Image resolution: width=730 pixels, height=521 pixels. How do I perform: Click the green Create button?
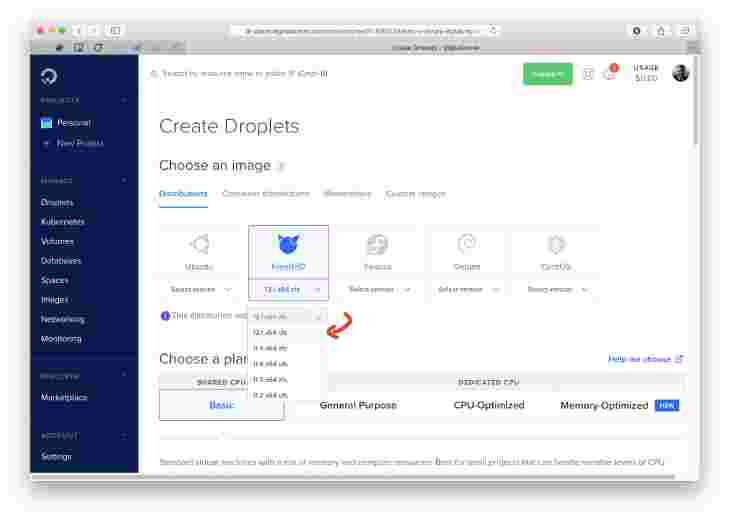click(548, 74)
